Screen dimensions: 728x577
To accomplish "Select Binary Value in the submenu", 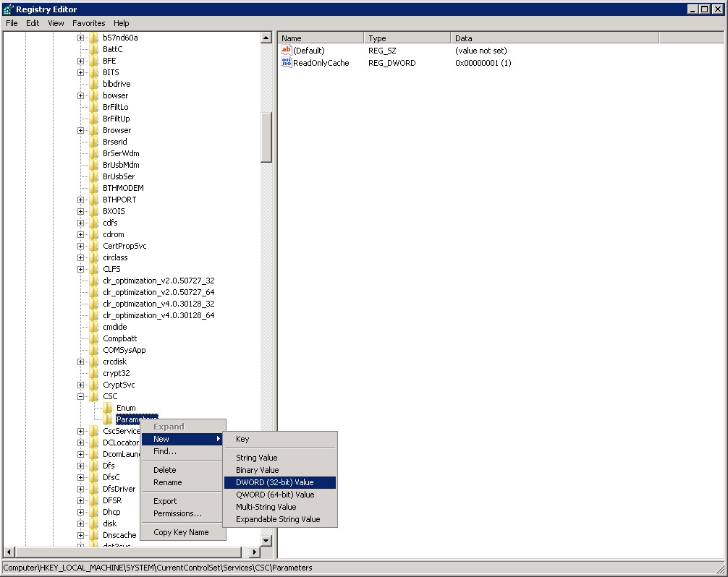I will 280,470.
